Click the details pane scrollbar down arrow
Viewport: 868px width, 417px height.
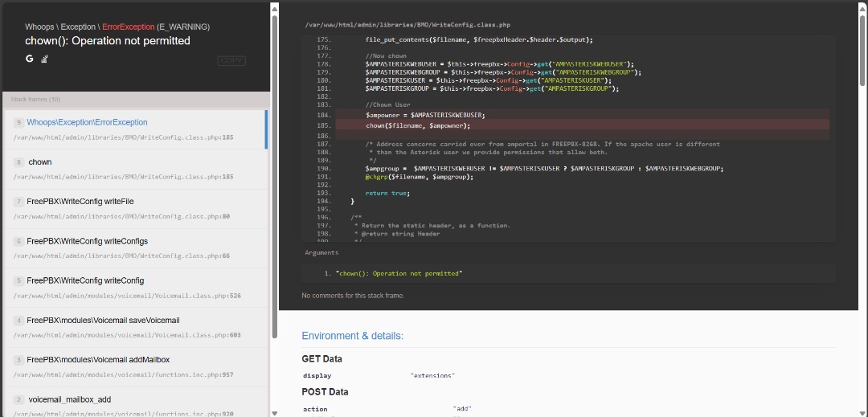(862, 413)
